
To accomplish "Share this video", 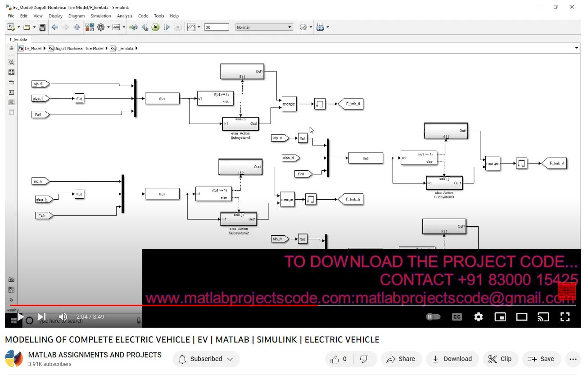I will coord(401,359).
